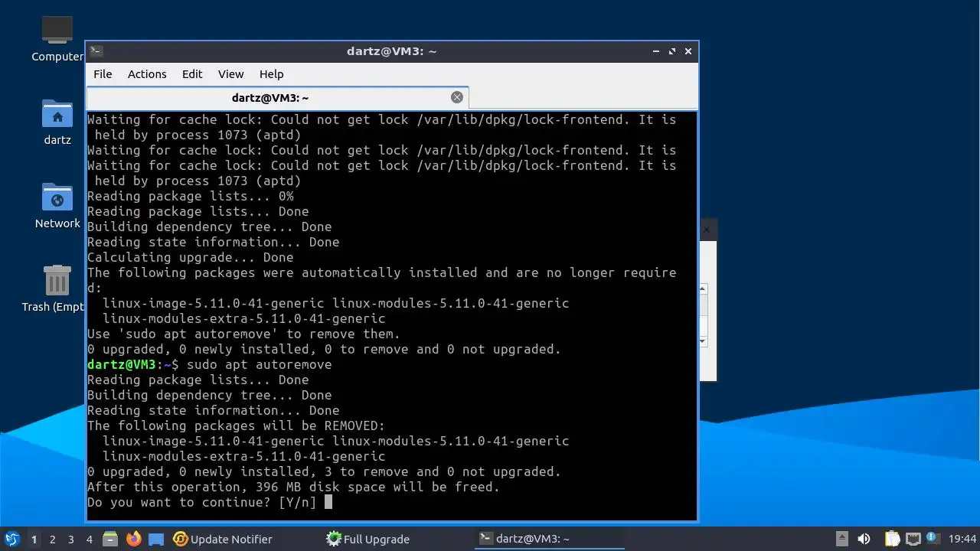Viewport: 980px width, 551px height.
Task: Launch the file manager from the panel
Action: 110,539
